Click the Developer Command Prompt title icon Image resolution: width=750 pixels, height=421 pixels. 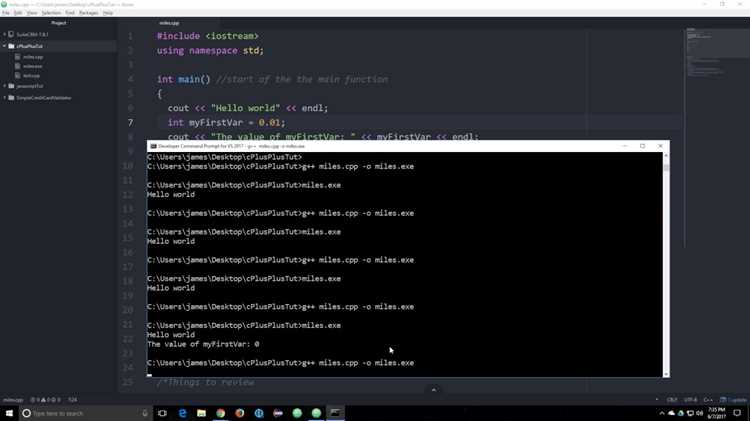click(153, 146)
